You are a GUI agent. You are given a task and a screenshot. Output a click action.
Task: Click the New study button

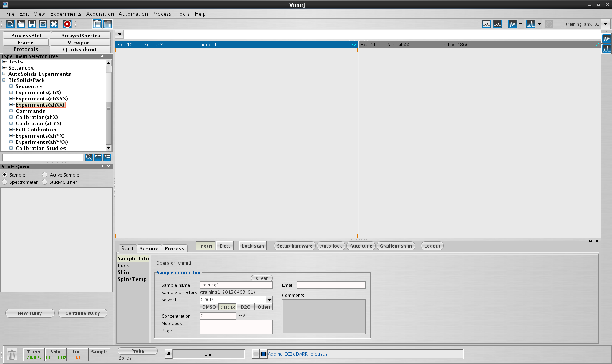(x=30, y=313)
